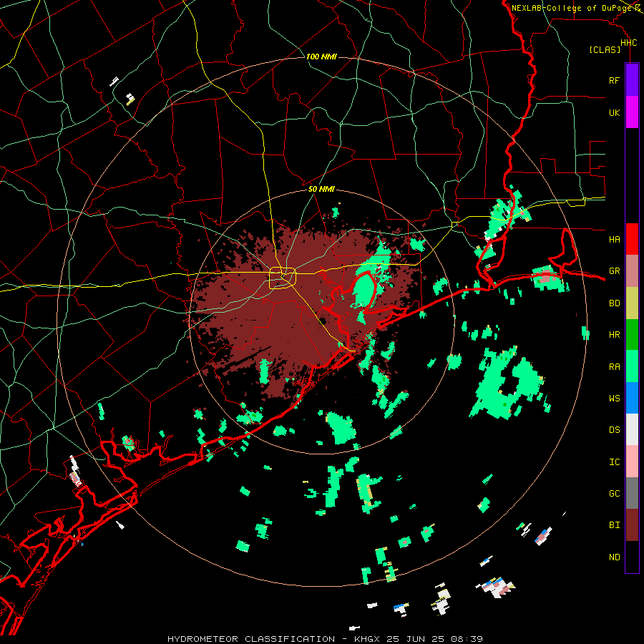Click the 50 NMI range ring label
Screen dimensions: 644x644
click(321, 189)
